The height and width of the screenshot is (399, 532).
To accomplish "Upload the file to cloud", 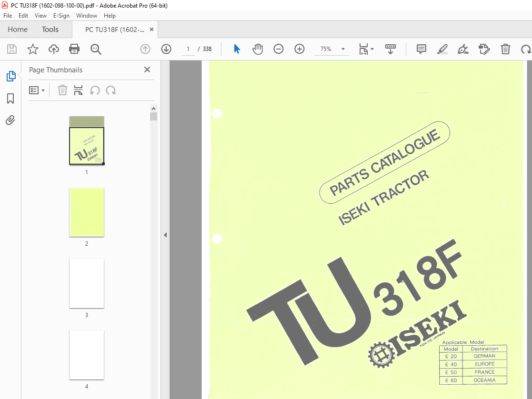I will click(x=54, y=49).
